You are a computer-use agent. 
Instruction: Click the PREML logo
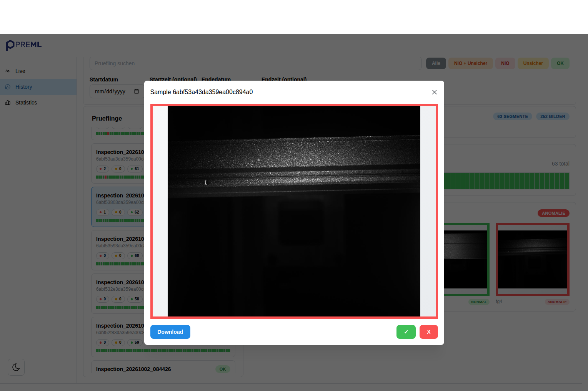tap(24, 45)
